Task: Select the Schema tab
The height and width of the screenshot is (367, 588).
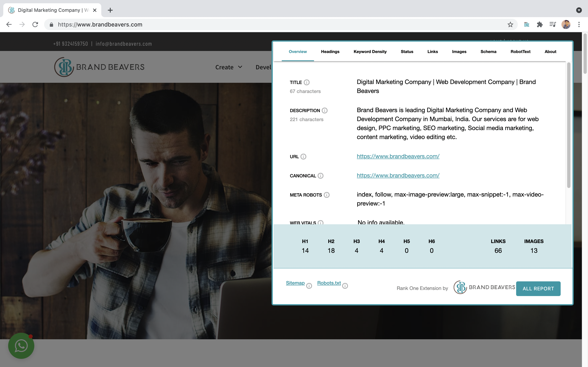Action: [x=488, y=51]
